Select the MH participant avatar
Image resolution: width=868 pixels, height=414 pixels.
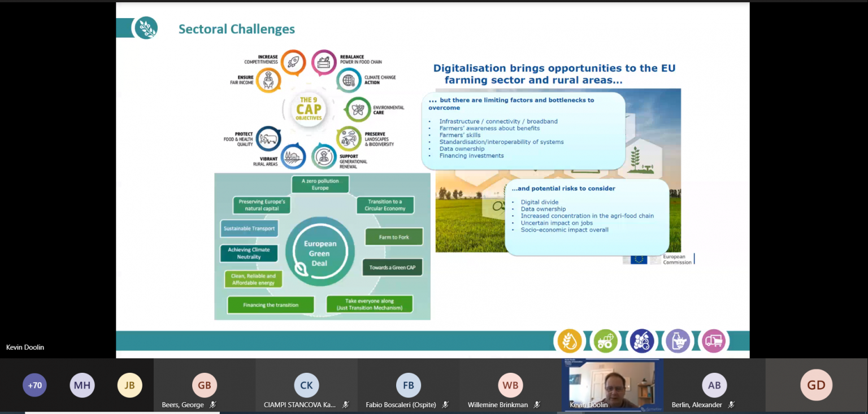[x=82, y=385]
